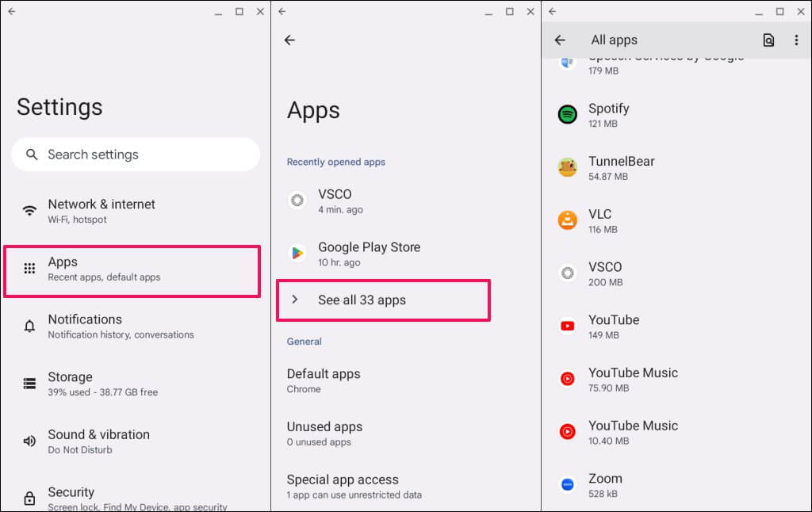This screenshot has height=512, width=812.
Task: Select Zoom 528 kB entry
Action: click(x=676, y=485)
